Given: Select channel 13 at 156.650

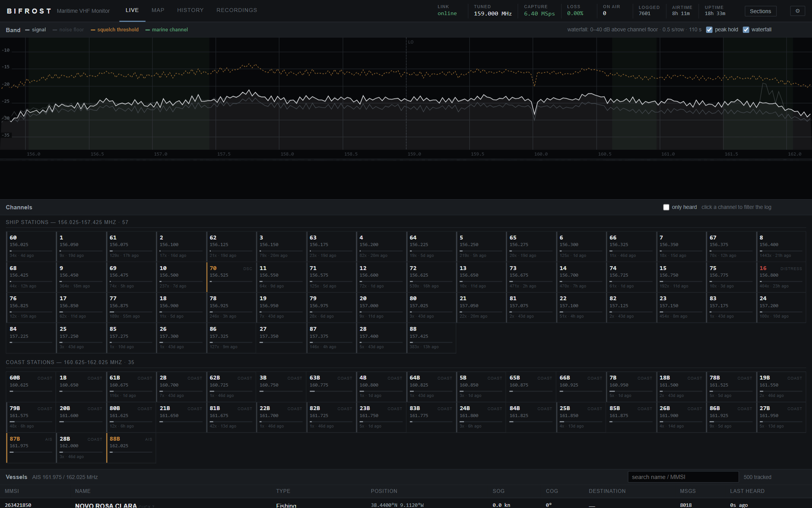Looking at the screenshot, I should pyautogui.click(x=481, y=277).
